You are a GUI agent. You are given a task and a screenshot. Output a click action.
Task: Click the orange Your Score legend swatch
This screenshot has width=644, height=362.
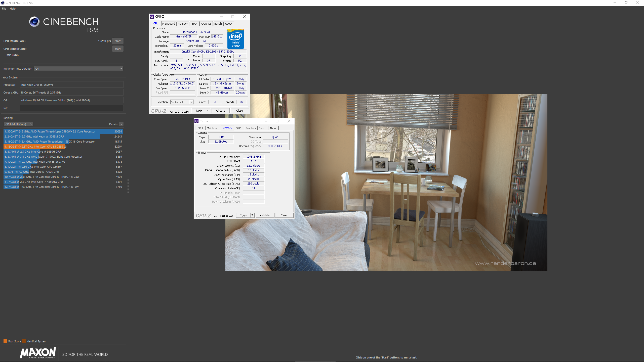5,341
